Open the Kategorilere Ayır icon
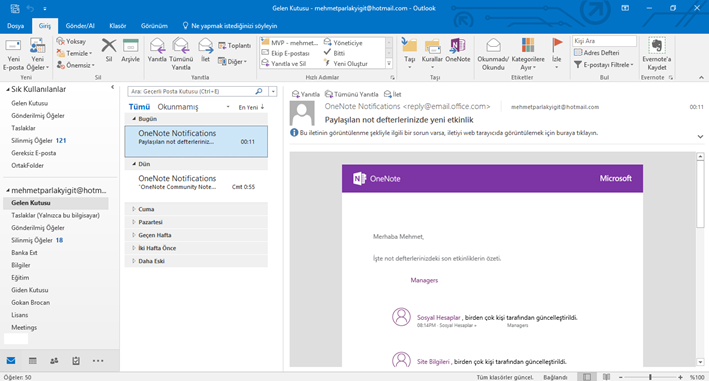The image size is (709, 381). 528,54
